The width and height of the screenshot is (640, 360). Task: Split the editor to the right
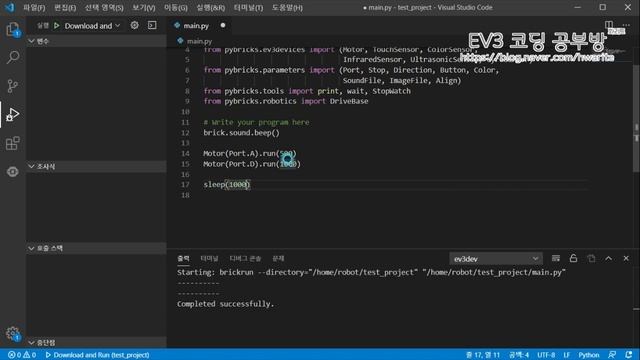pos(609,25)
